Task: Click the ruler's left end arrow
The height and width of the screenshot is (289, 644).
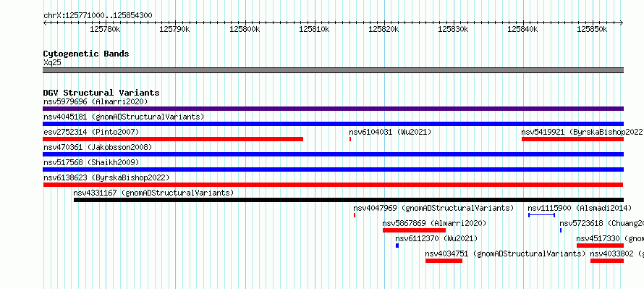Action: [45, 23]
